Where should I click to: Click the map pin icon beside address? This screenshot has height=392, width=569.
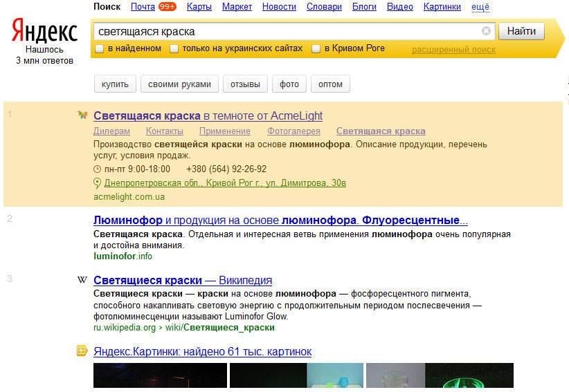point(97,183)
